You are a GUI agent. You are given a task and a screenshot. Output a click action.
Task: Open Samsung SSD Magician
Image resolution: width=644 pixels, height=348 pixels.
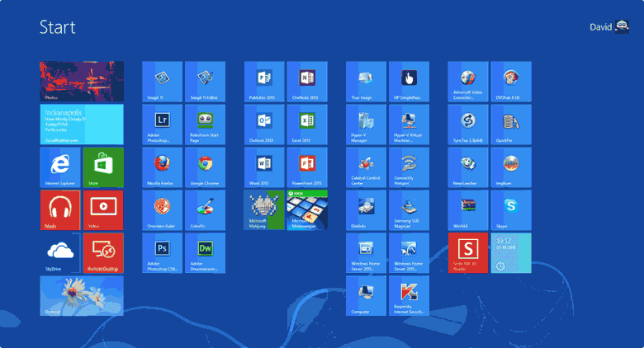[409, 209]
